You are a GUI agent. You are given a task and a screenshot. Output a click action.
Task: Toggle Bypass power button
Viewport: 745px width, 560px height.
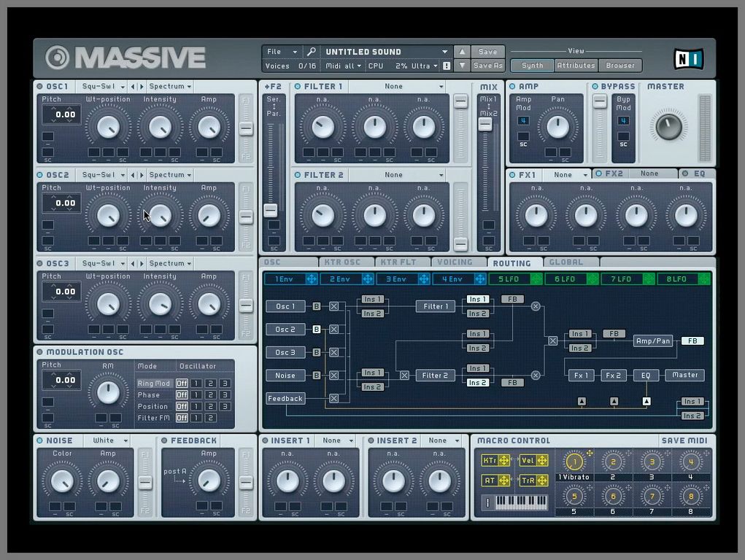pyautogui.click(x=595, y=87)
